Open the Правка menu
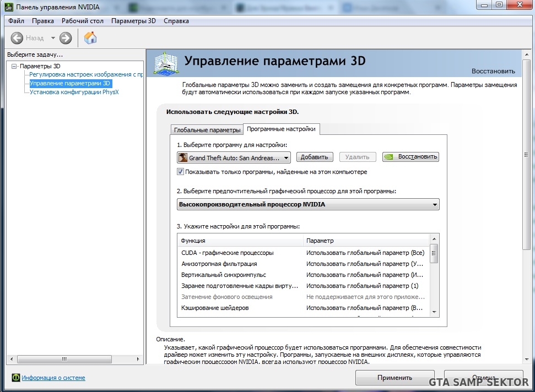The image size is (535, 392). 43,21
